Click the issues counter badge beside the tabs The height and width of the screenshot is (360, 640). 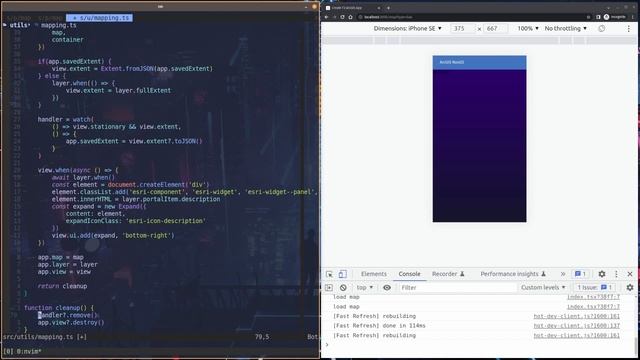[x=580, y=274]
